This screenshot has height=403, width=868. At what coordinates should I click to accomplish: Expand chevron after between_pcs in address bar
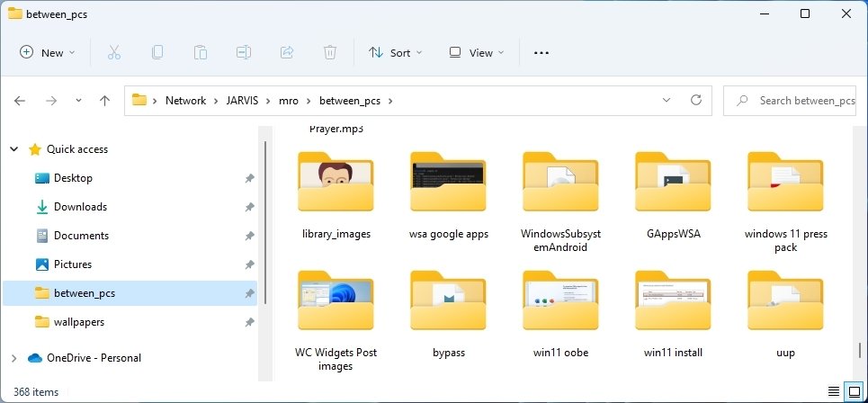tap(390, 101)
